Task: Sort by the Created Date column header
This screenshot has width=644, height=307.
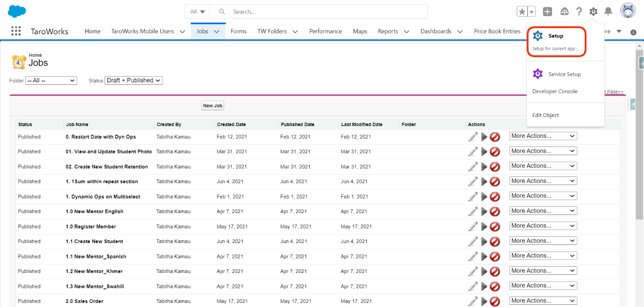Action: (x=231, y=124)
